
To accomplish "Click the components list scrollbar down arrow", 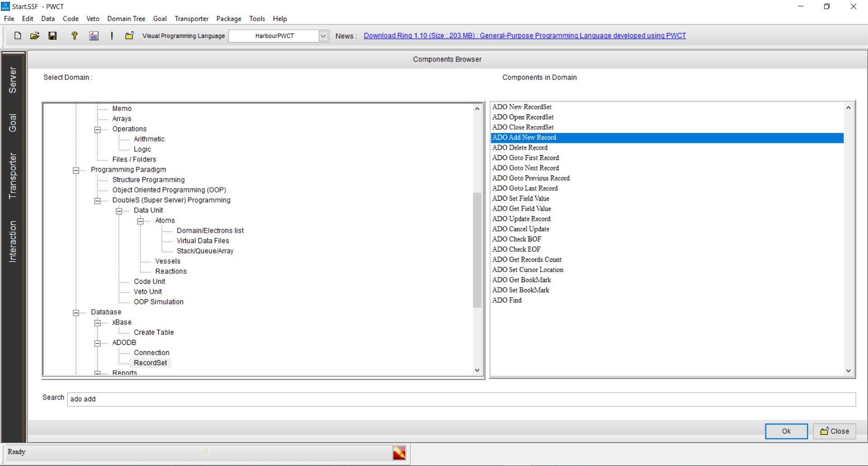I will point(848,371).
